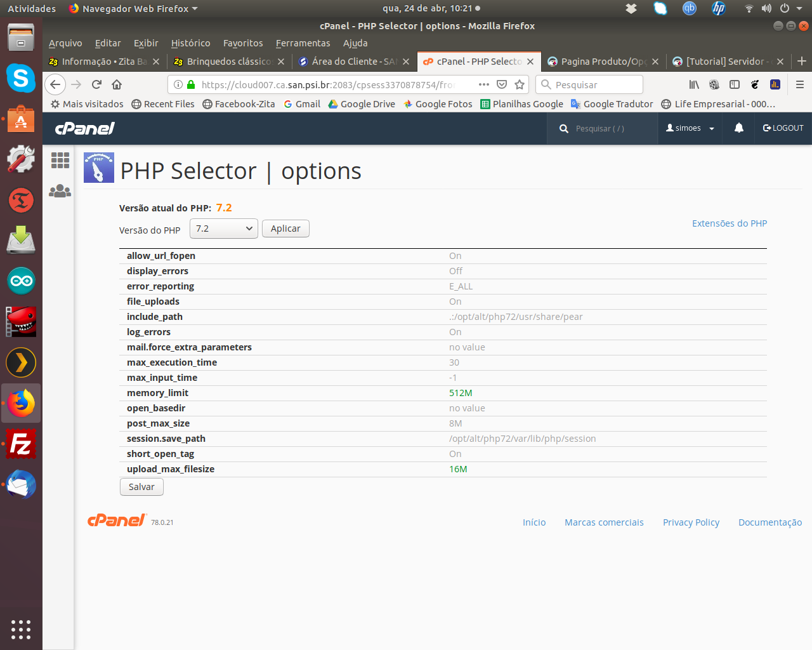
Task: Switch to the Área do Cliente tab
Action: [354, 62]
